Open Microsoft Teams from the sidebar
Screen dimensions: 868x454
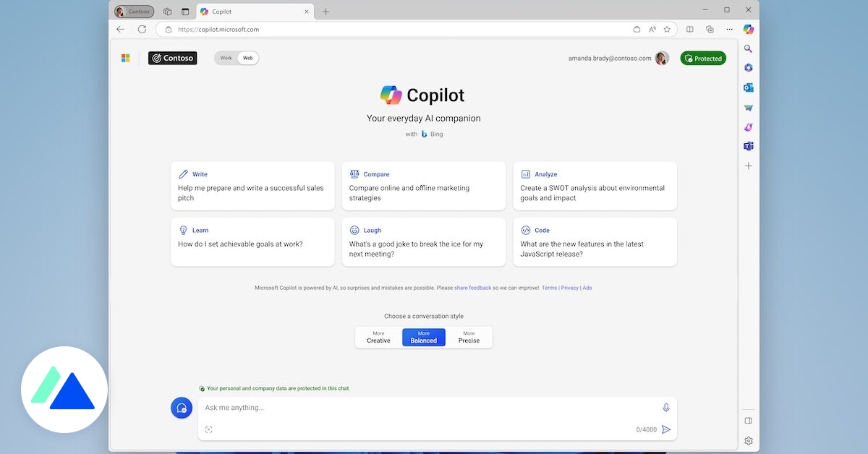click(x=749, y=146)
